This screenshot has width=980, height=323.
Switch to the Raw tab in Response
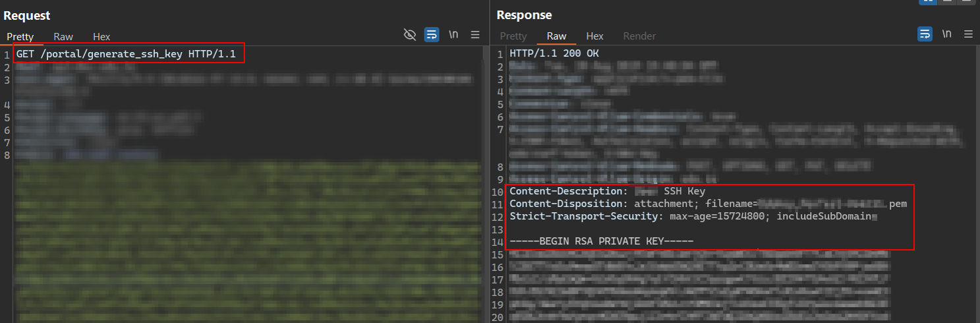point(557,37)
